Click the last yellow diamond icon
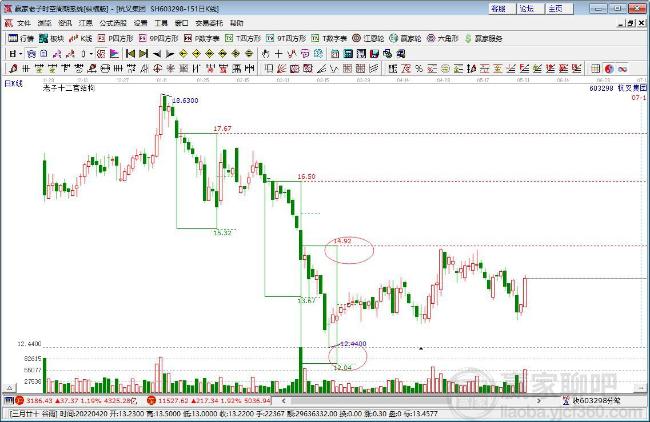650x422 pixels. tap(249, 54)
